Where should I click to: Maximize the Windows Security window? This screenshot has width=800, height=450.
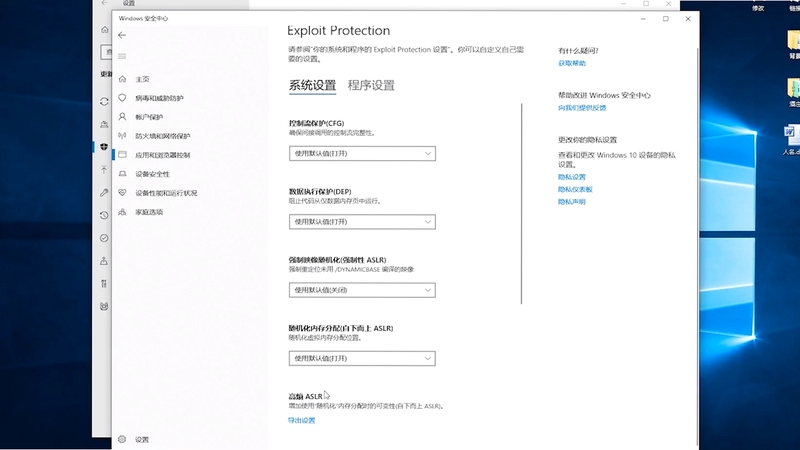pos(665,19)
